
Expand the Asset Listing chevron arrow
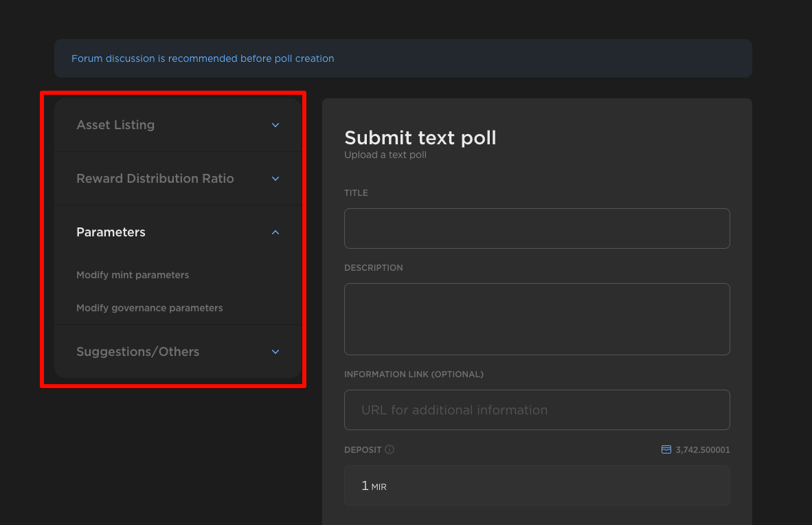(x=275, y=125)
